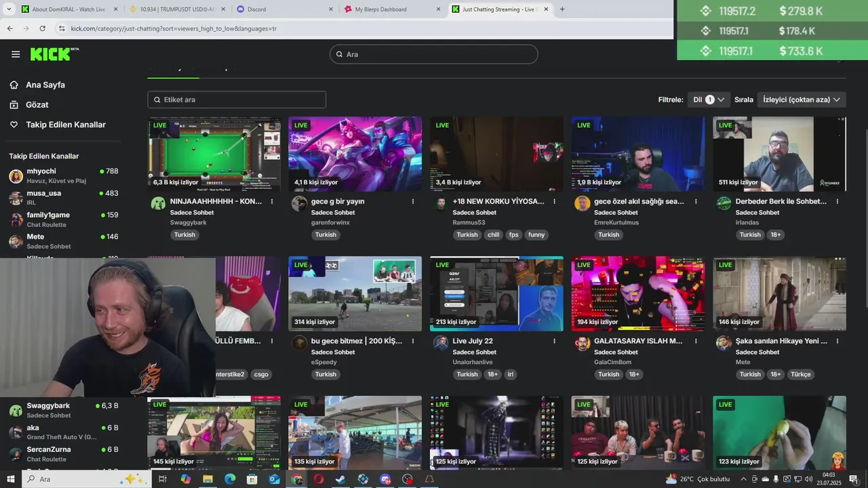Click EmreKurtulmus's channel avatar

pos(582,203)
